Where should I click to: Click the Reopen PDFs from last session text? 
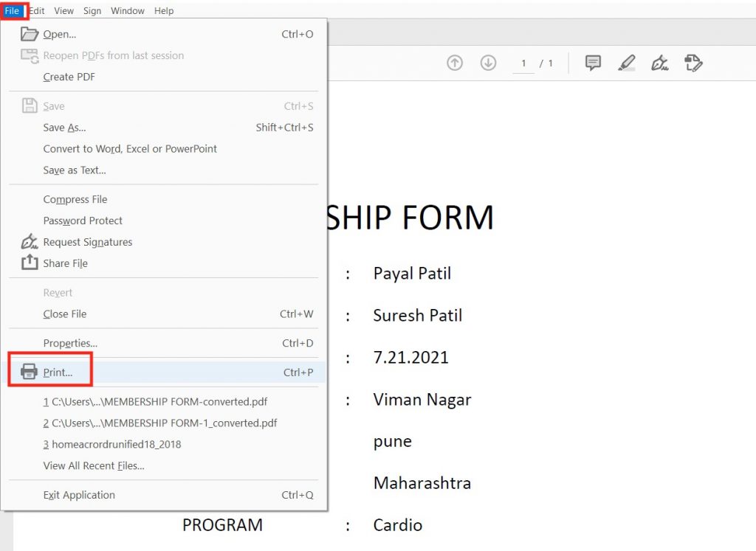click(114, 55)
